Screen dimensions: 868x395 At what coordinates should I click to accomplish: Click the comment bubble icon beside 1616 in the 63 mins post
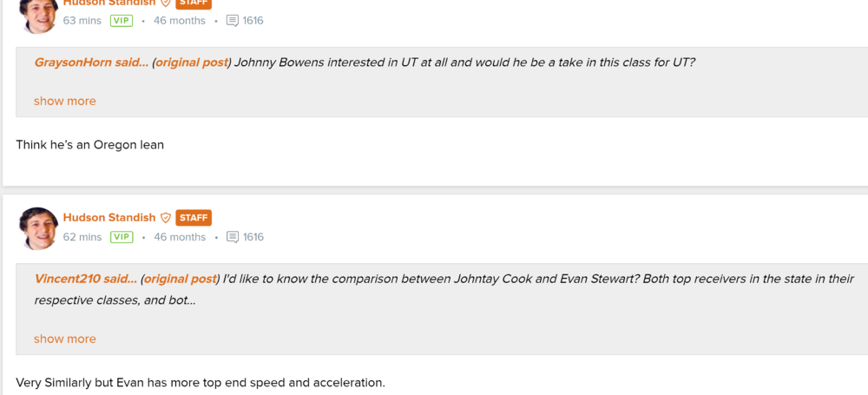(232, 21)
